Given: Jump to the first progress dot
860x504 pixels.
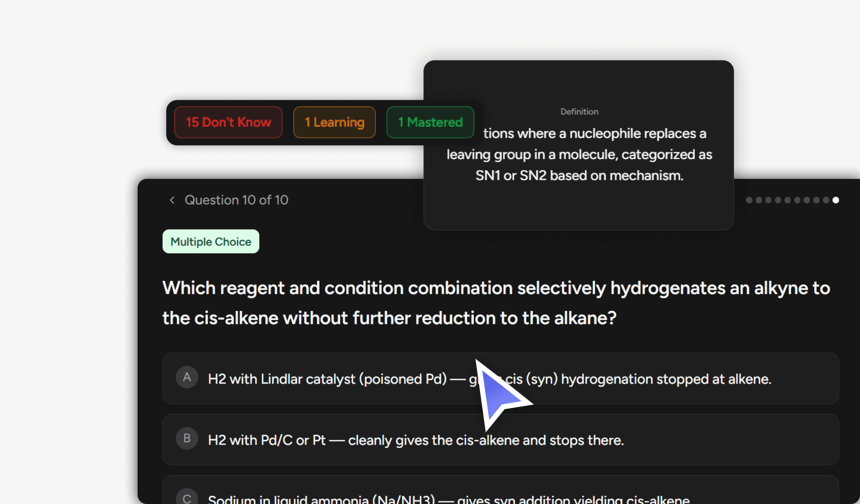Looking at the screenshot, I should [x=749, y=200].
